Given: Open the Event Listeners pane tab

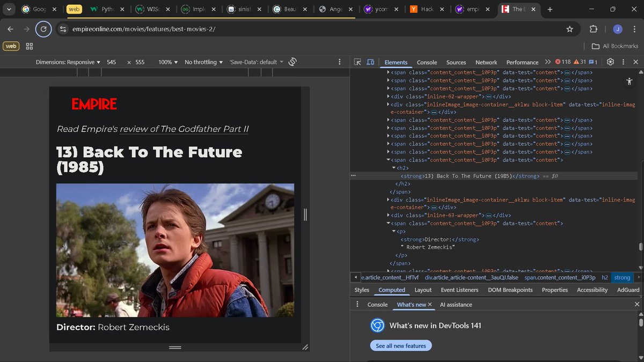Looking at the screenshot, I should [459, 290].
